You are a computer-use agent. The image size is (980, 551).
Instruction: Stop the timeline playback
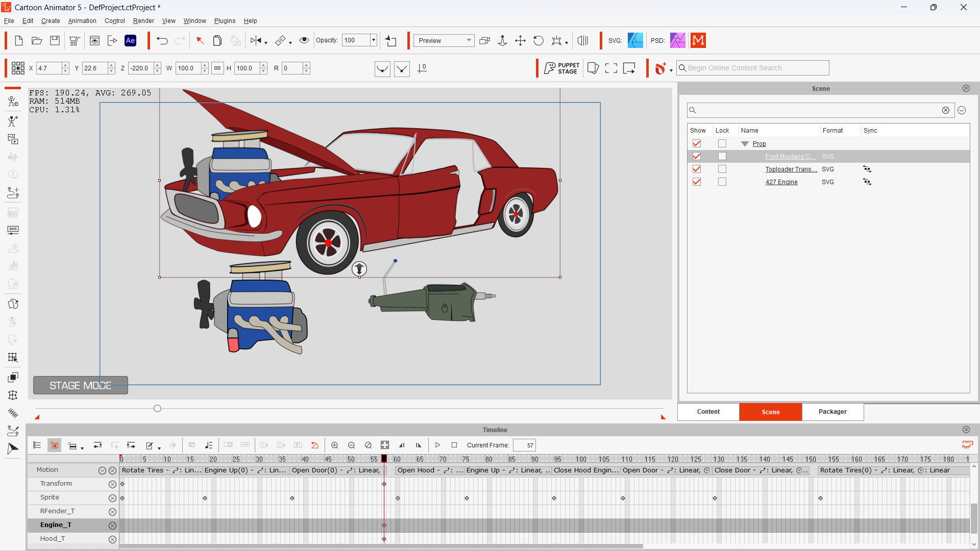[454, 445]
